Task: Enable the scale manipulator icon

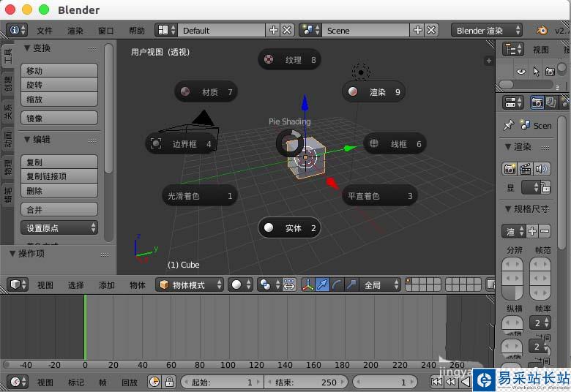Action: pyautogui.click(x=351, y=284)
